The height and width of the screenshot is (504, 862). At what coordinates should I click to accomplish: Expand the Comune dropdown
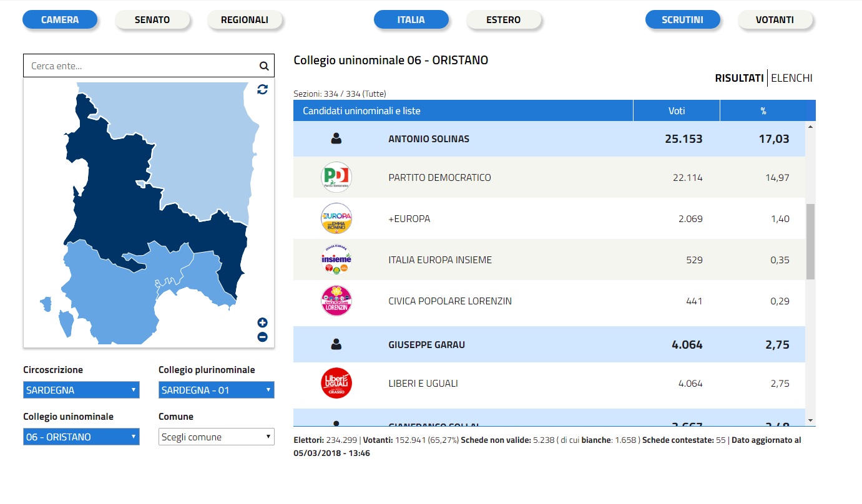click(x=216, y=437)
